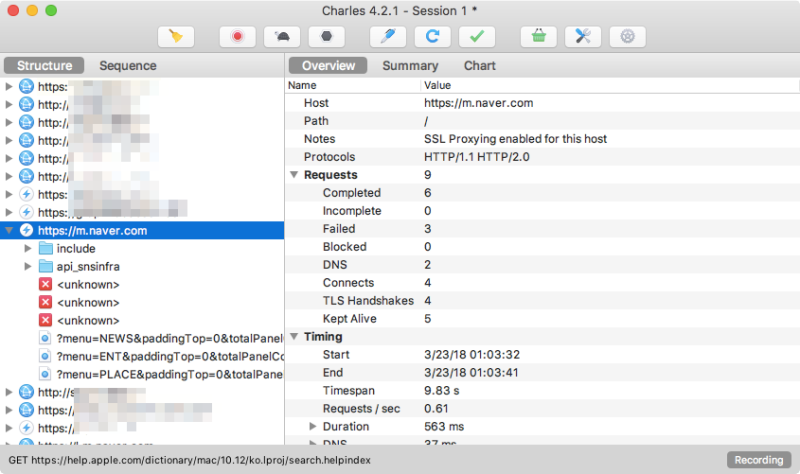Select the https://m.naver.com tree row
Screen dimensions: 800x474
[142, 231]
